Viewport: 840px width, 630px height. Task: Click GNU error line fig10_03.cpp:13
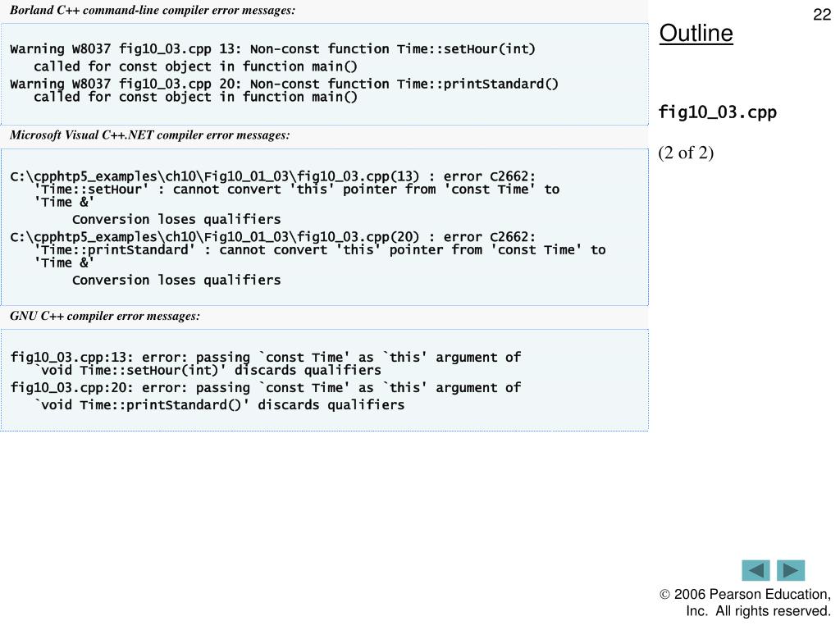[x=265, y=358]
